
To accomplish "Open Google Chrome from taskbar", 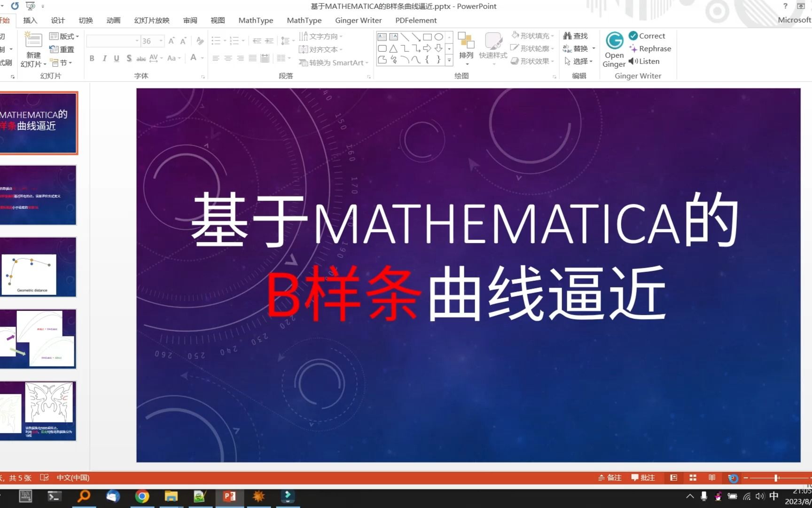I will pyautogui.click(x=142, y=496).
